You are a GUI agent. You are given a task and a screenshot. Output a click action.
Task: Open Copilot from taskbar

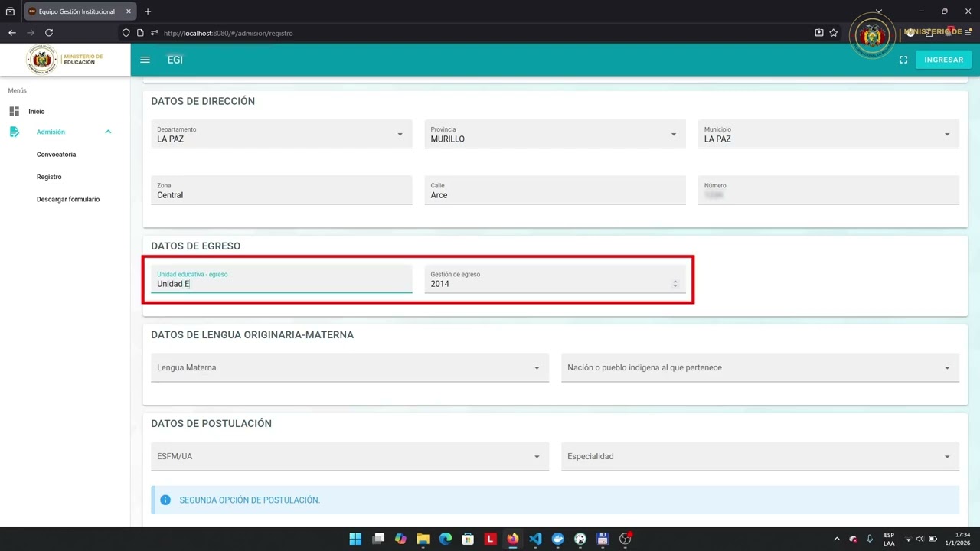400,539
